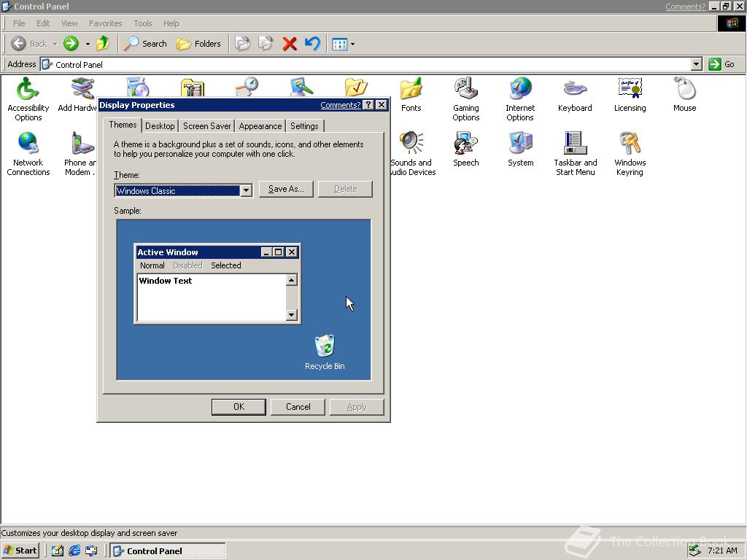Go up one folder level
Screen dimensions: 747x560
(102, 44)
